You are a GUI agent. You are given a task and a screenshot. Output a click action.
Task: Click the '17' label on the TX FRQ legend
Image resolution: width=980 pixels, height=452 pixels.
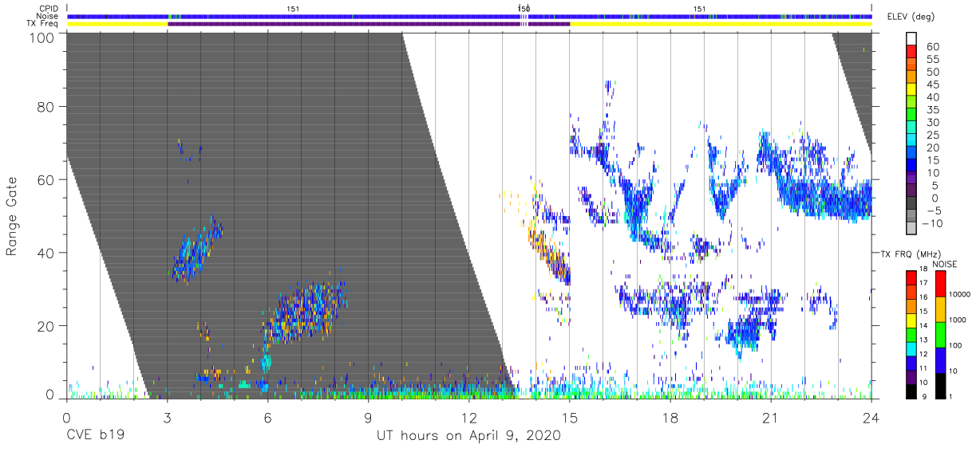tap(922, 283)
